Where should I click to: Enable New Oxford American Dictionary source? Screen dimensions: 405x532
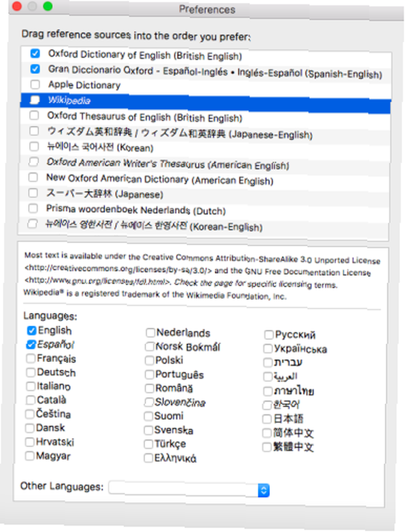[x=33, y=177]
